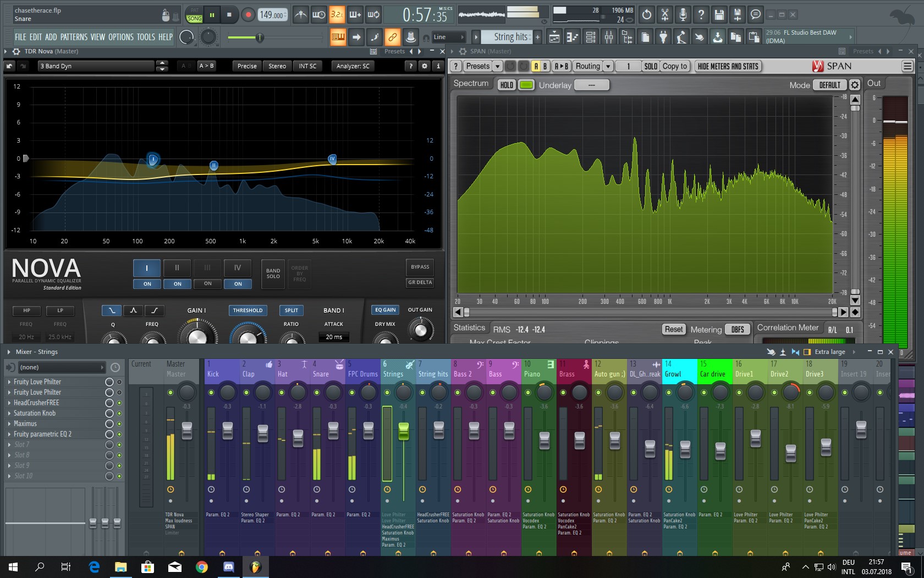924x578 pixels.
Task: Toggle the link/multilink controllers chain icon
Action: pyautogui.click(x=392, y=37)
